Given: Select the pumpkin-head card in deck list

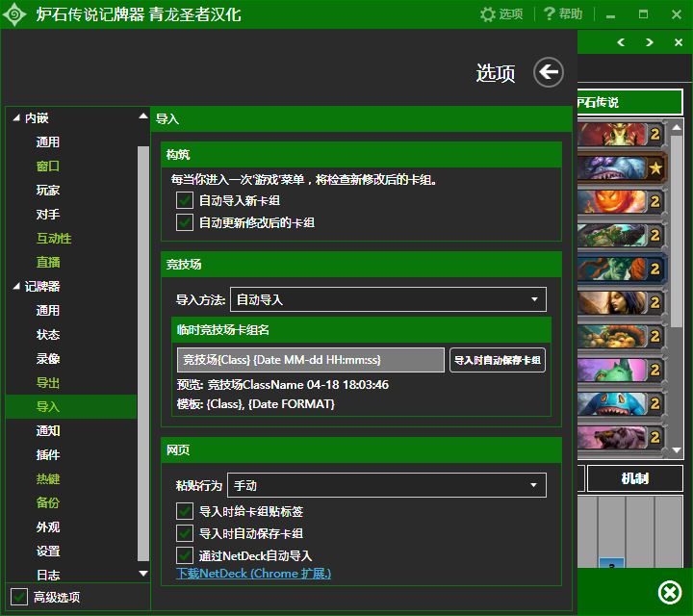Looking at the screenshot, I should [x=621, y=201].
